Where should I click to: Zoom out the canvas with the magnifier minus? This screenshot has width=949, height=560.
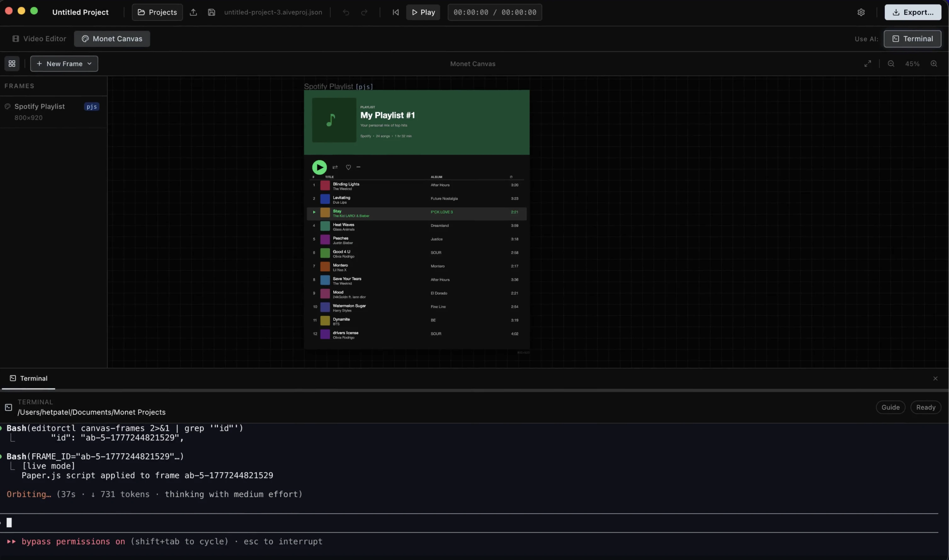click(x=891, y=64)
